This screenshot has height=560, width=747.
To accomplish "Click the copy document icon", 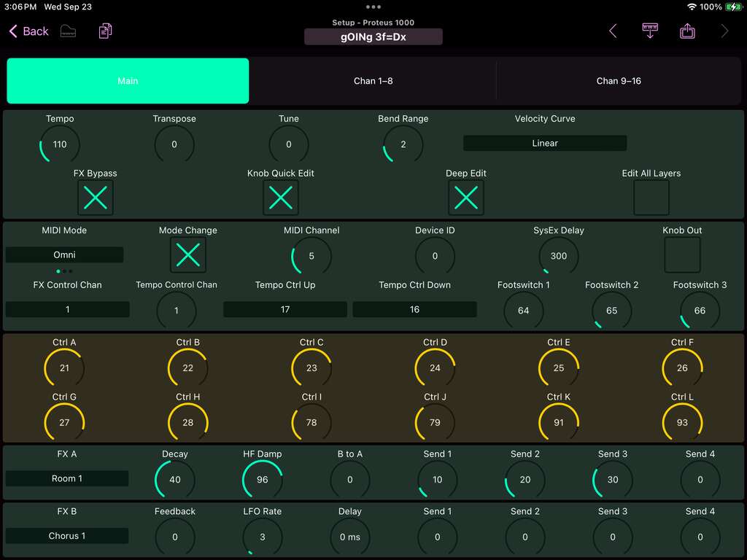I will [105, 31].
